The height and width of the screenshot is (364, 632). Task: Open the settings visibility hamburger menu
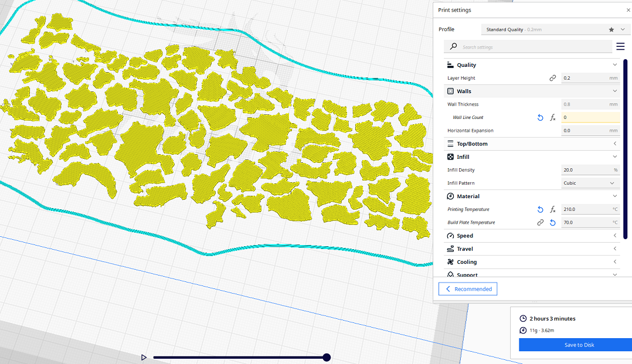click(x=620, y=46)
